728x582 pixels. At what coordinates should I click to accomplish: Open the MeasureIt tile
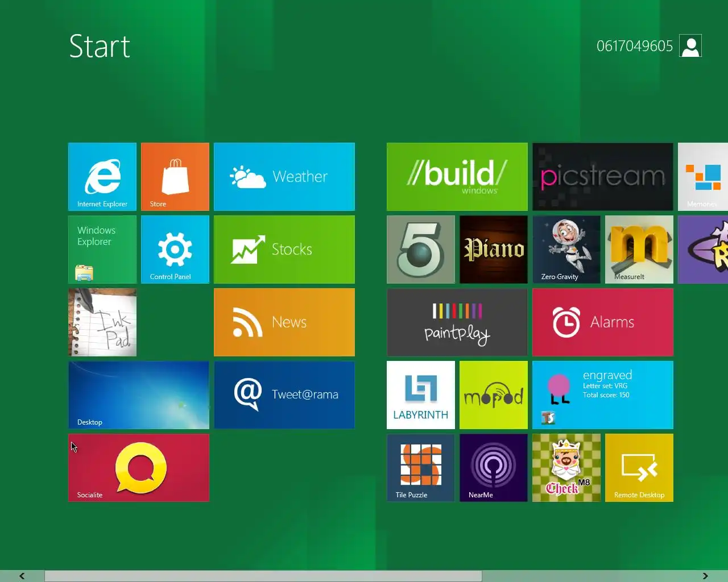(639, 250)
